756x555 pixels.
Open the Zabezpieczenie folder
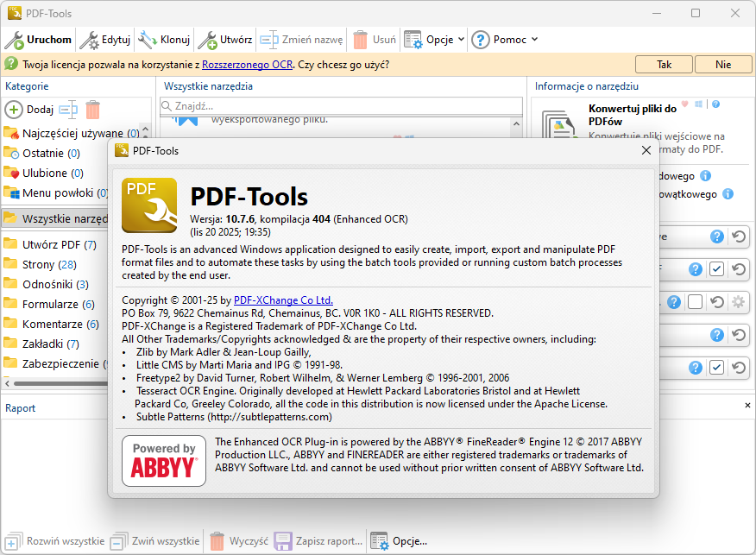[x=55, y=363]
